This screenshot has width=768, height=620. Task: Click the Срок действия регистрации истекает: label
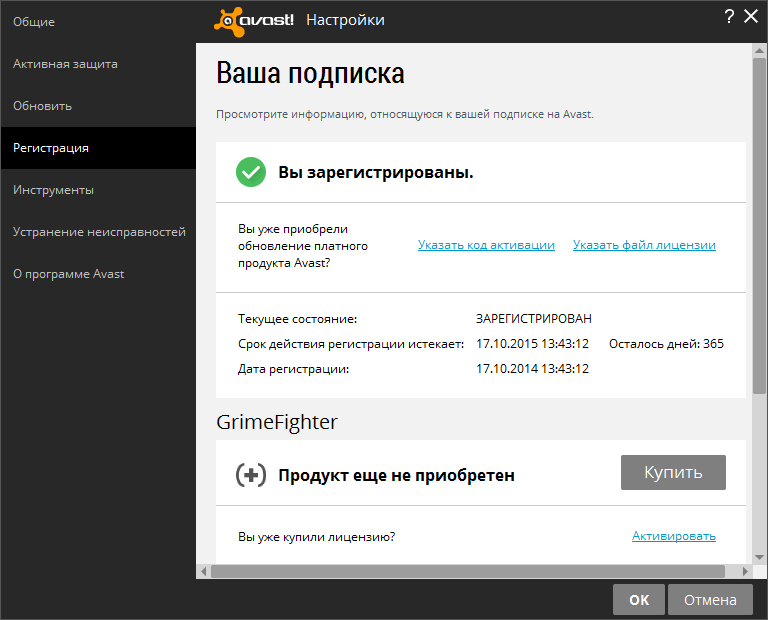351,344
